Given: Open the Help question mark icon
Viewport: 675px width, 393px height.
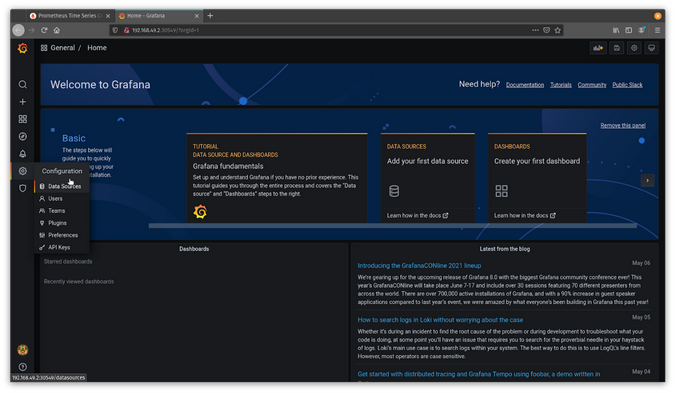Looking at the screenshot, I should point(23,367).
